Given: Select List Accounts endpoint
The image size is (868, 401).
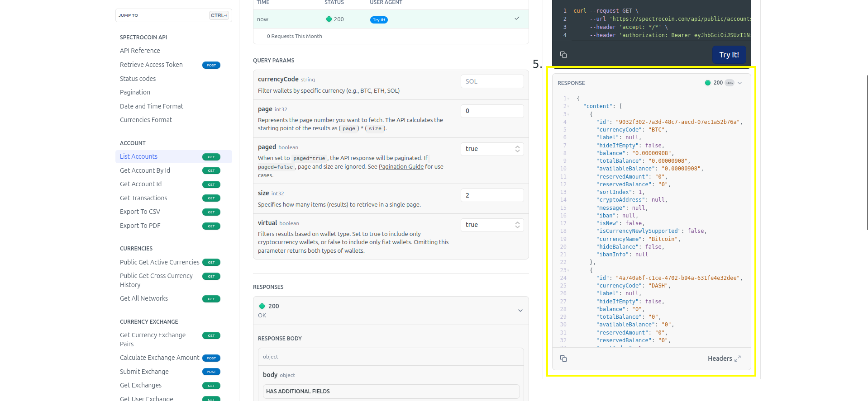Looking at the screenshot, I should (x=174, y=156).
